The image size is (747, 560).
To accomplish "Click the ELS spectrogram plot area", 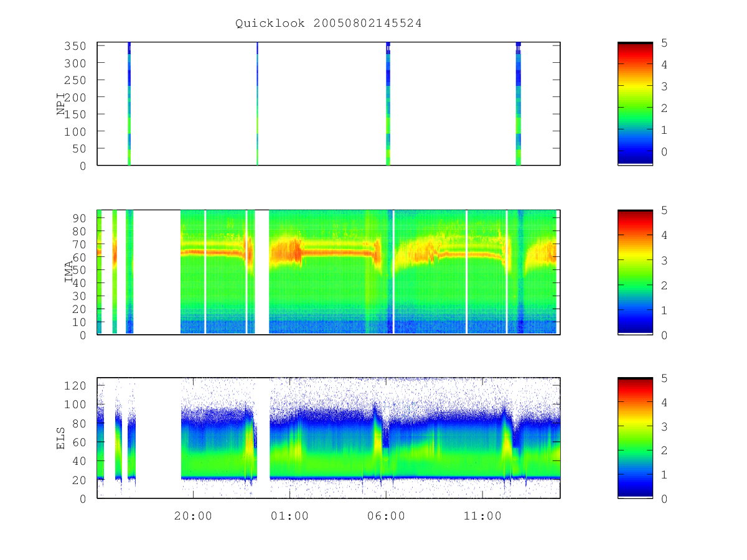I will tap(329, 437).
